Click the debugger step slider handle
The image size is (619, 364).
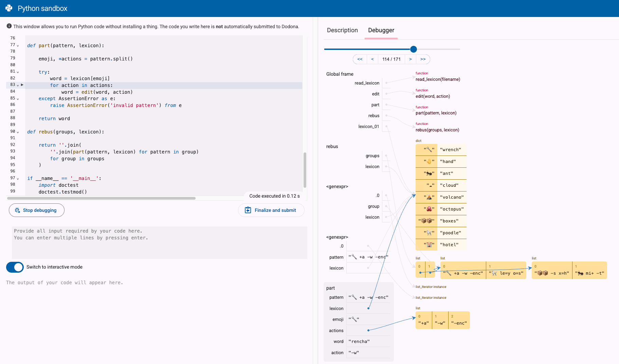tap(413, 49)
